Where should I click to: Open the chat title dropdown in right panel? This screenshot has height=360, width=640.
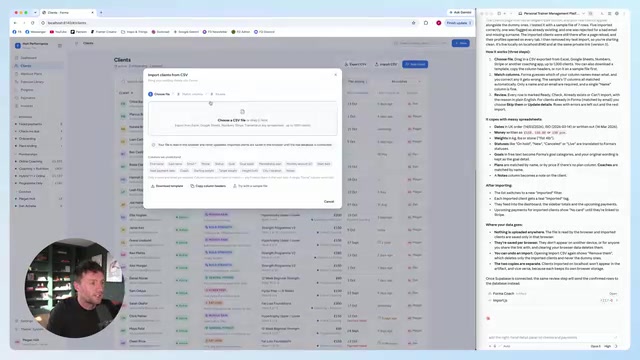583,13
